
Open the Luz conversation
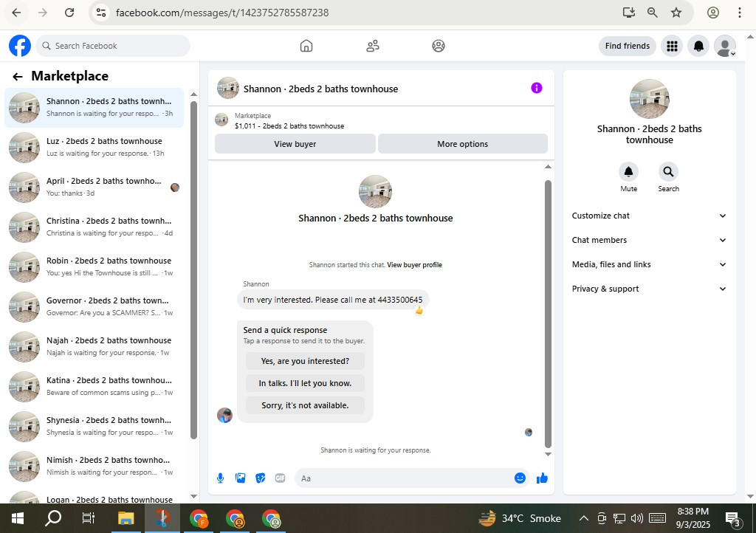94,147
